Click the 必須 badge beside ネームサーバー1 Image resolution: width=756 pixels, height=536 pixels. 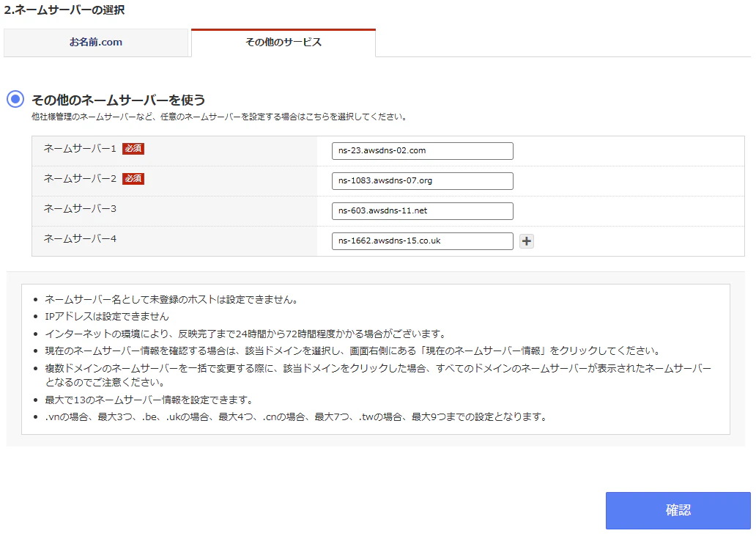tap(133, 149)
